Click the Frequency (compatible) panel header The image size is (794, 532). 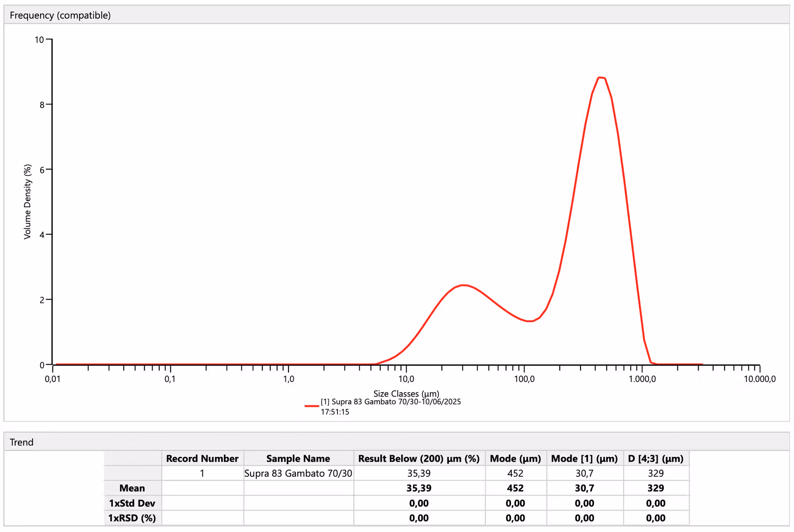tap(60, 15)
